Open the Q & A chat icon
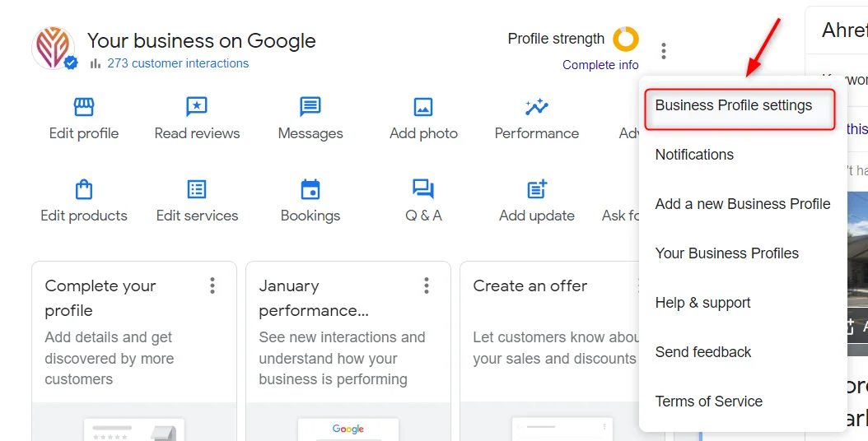The width and height of the screenshot is (868, 441). click(x=423, y=189)
